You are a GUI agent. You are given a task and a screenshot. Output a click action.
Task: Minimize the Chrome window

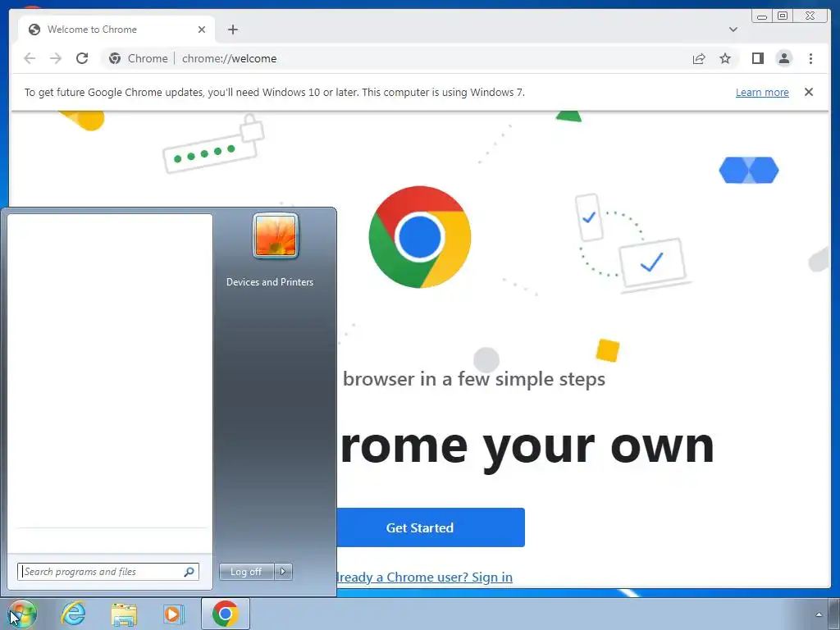762,16
